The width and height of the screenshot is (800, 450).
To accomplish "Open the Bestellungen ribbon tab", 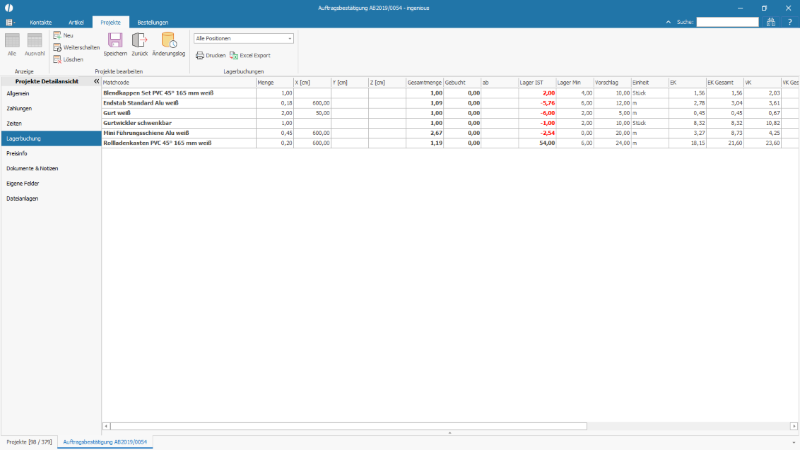I will 153,22.
